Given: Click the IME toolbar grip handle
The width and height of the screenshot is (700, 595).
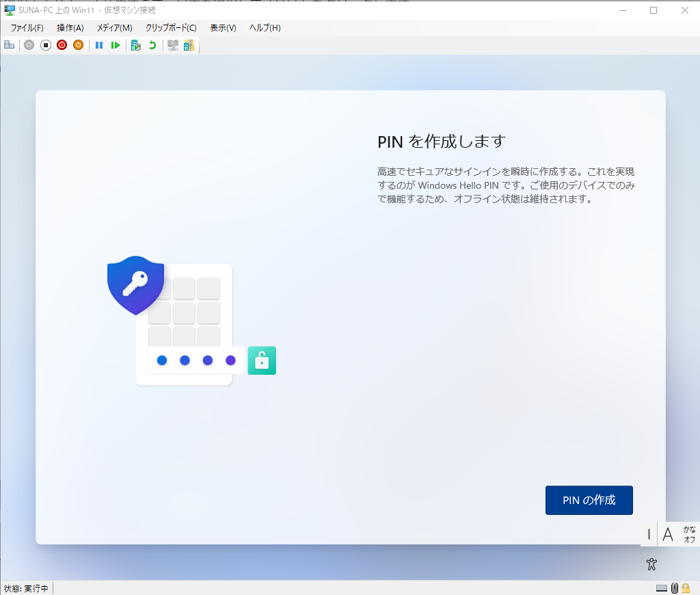Looking at the screenshot, I should 649,534.
